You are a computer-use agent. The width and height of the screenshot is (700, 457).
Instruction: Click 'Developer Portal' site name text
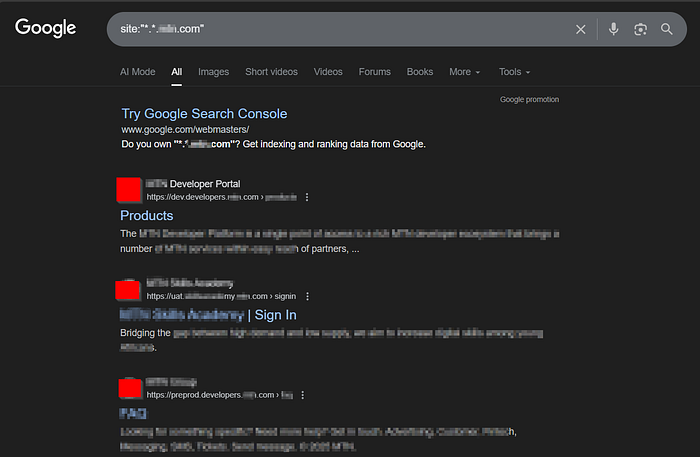click(x=205, y=184)
